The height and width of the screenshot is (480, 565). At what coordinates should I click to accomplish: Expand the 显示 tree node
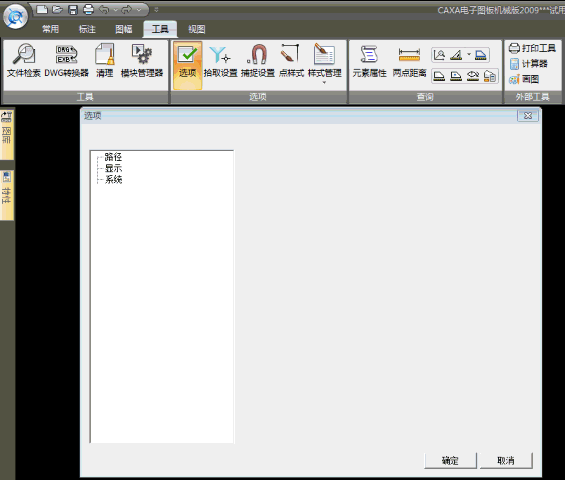click(113, 168)
